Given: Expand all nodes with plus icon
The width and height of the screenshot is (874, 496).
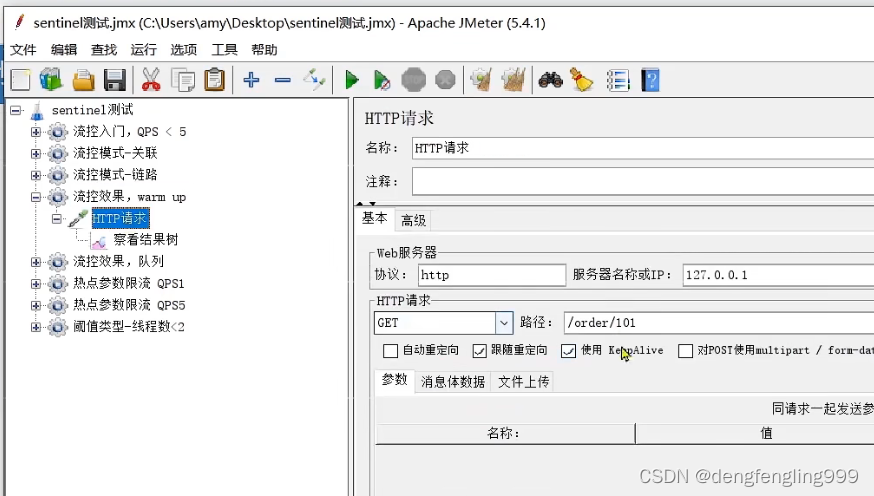Looking at the screenshot, I should 251,80.
